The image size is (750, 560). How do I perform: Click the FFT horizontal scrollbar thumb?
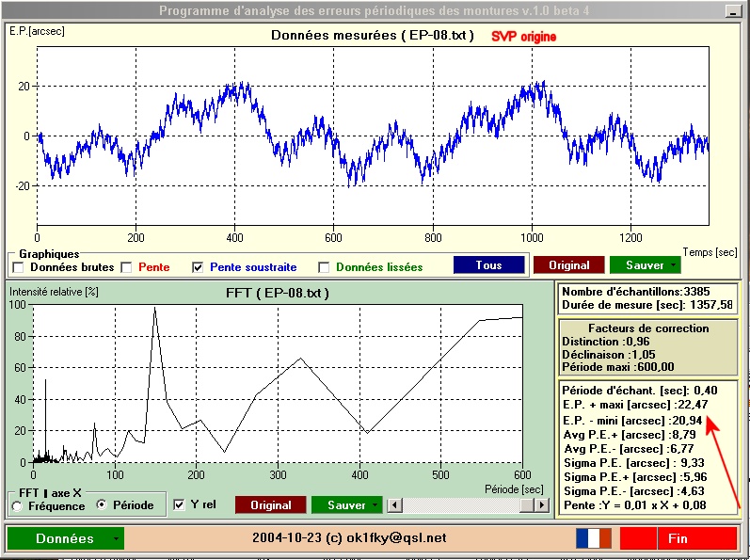pos(527,505)
